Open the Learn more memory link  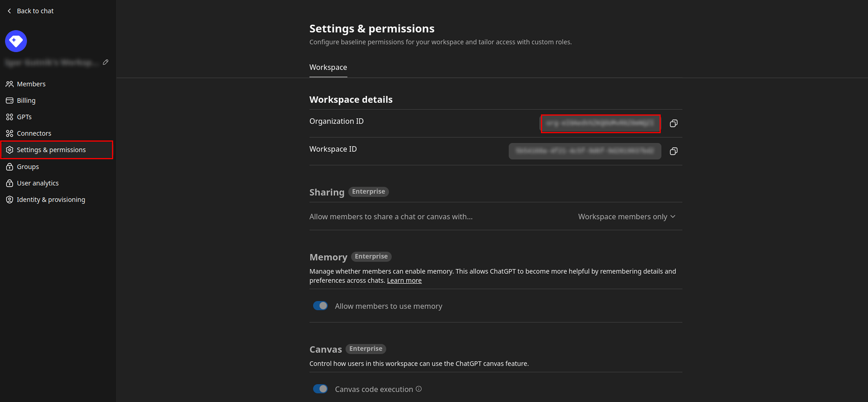pos(404,280)
